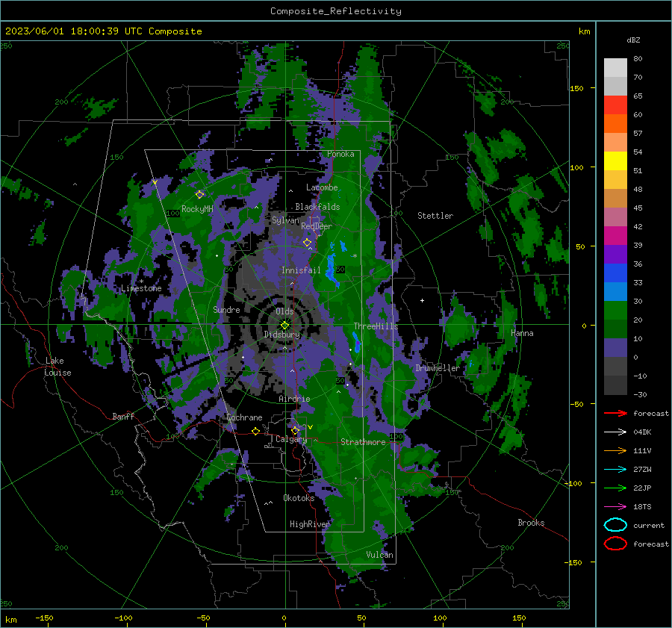Click the cyan 27ZW arrow in legend
672x628 pixels.
[615, 470]
